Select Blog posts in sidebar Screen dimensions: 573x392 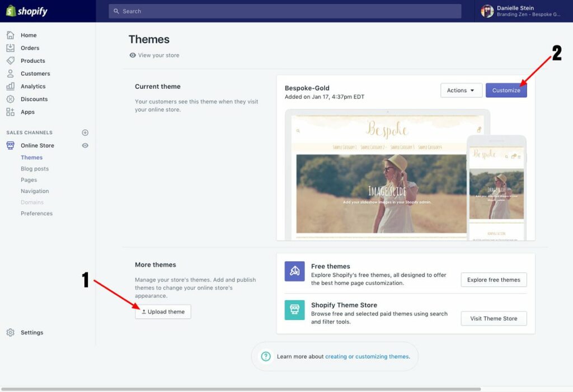[x=35, y=169]
